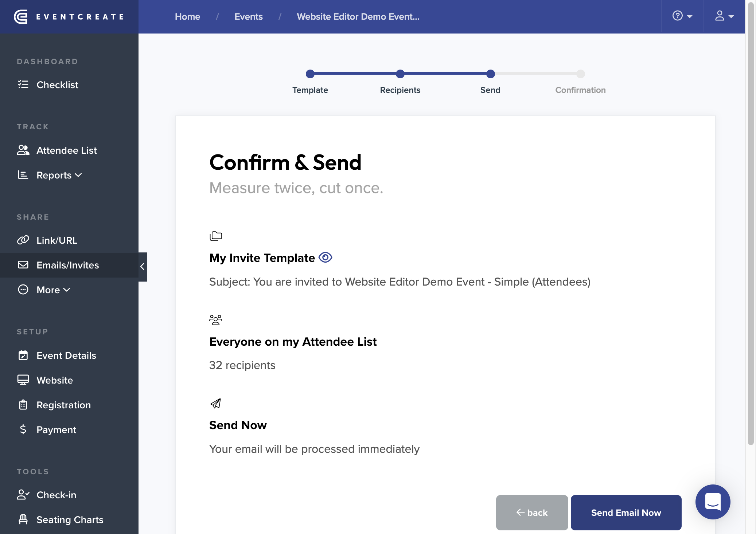Click the email Subject line text
Viewport: 756px width, 534px height.
tap(400, 282)
